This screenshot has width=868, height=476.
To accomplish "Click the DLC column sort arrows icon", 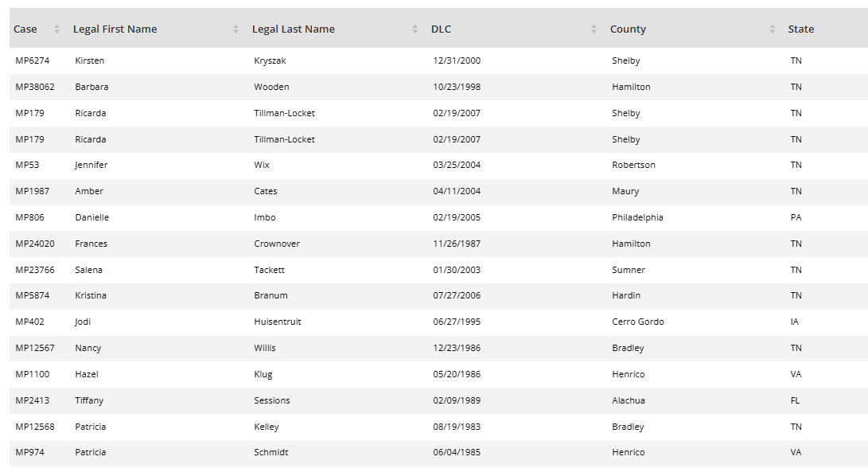I will (594, 29).
